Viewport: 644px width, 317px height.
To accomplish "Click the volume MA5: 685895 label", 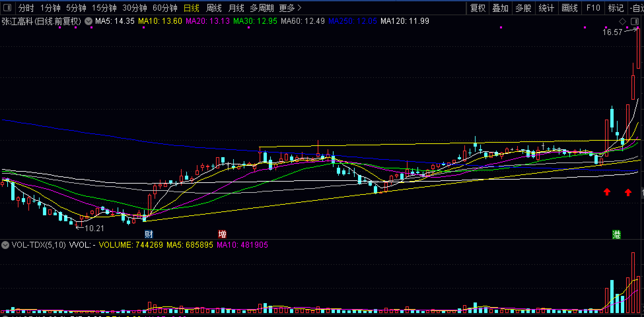I will (x=190, y=245).
